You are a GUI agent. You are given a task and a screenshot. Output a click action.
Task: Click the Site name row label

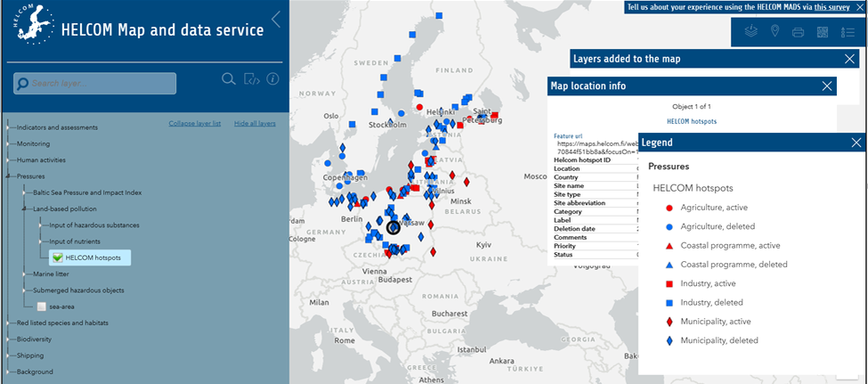(x=569, y=186)
